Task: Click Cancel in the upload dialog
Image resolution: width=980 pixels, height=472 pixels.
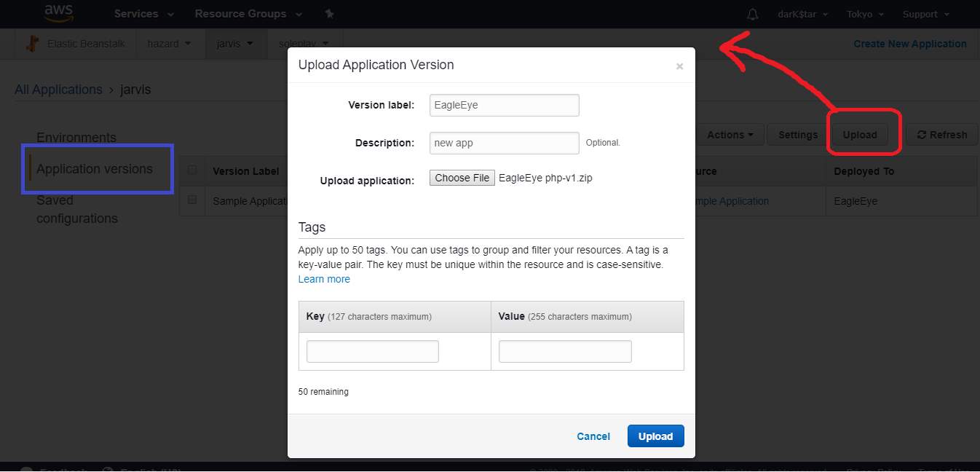Action: (593, 436)
